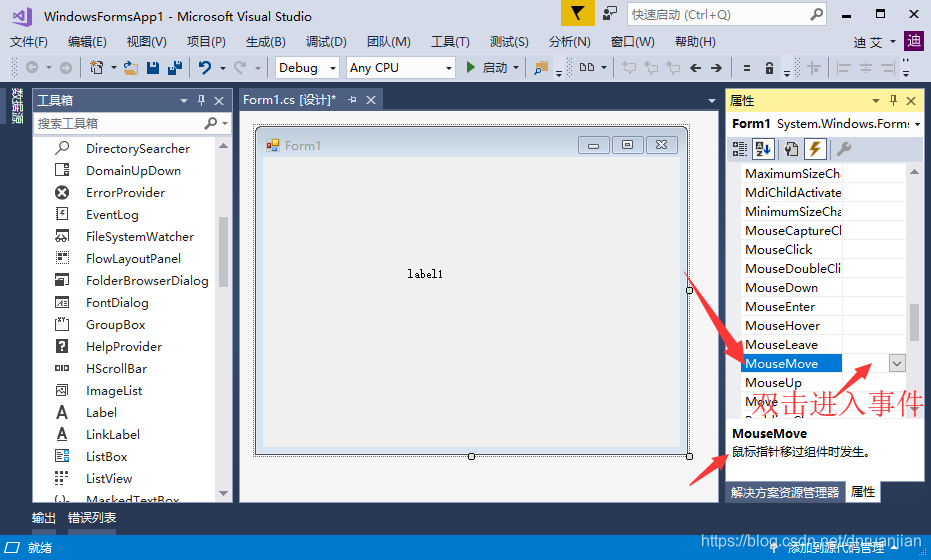Select the Form1.cs [设计] tab
The image size is (931, 560).
tap(289, 100)
